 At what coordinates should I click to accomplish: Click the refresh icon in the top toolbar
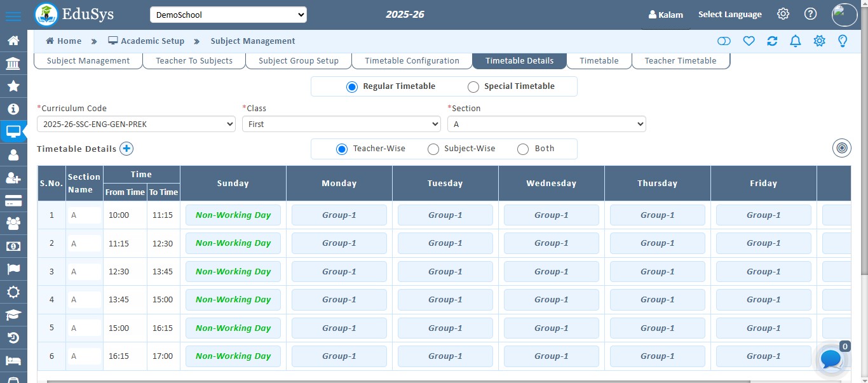coord(772,41)
